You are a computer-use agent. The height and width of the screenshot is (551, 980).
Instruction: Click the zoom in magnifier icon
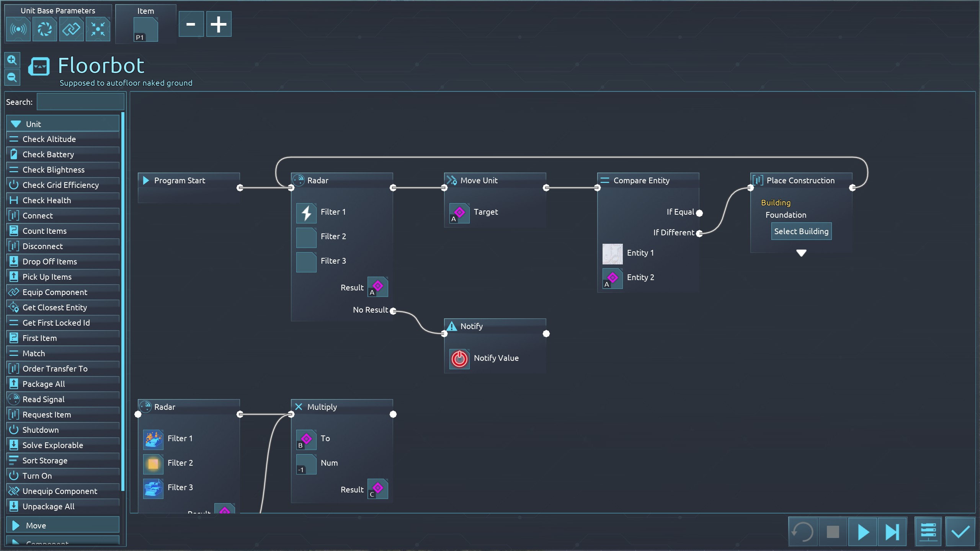12,60
